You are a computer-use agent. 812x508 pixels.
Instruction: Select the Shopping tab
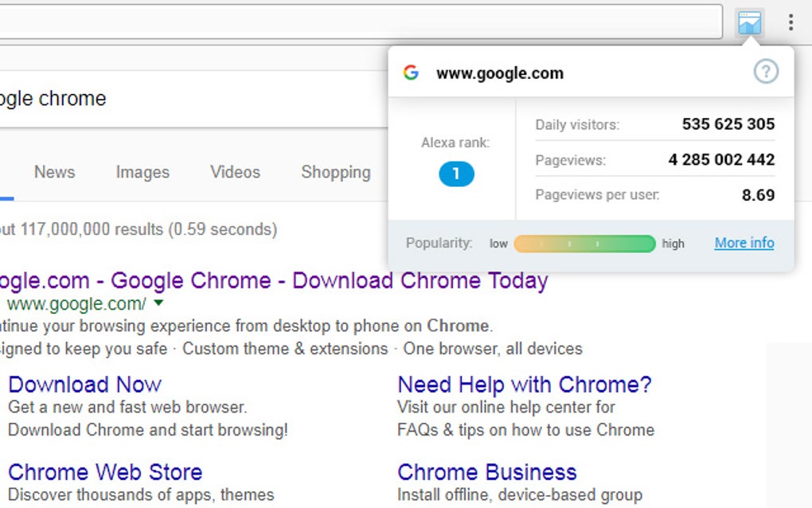(335, 172)
